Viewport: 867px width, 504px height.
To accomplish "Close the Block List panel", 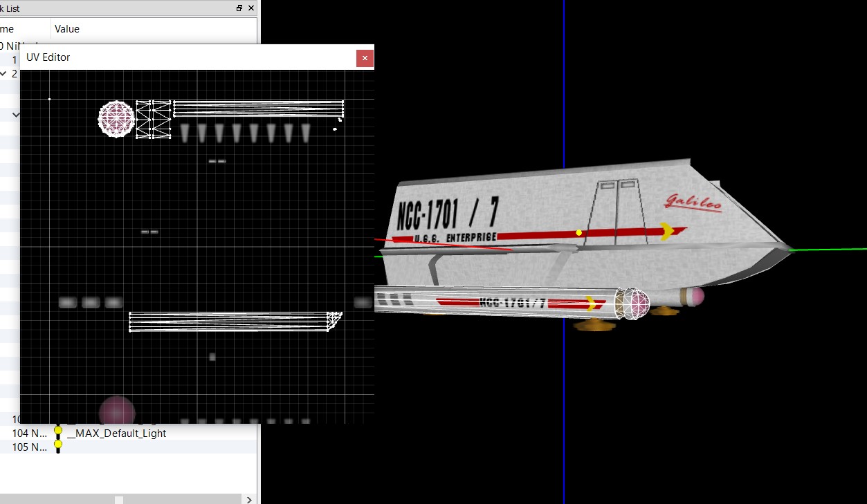I will pos(251,8).
